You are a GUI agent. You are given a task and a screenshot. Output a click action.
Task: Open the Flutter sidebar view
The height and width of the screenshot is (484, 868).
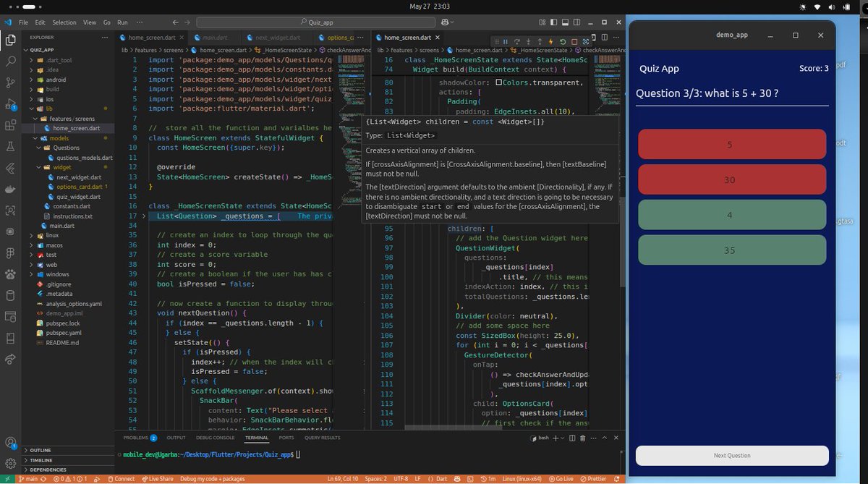click(11, 168)
